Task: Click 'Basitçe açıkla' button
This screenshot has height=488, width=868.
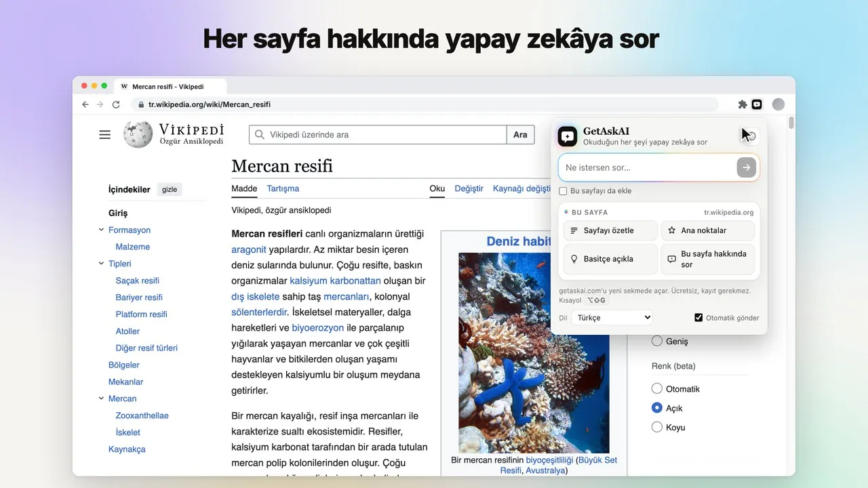Action: tap(610, 259)
